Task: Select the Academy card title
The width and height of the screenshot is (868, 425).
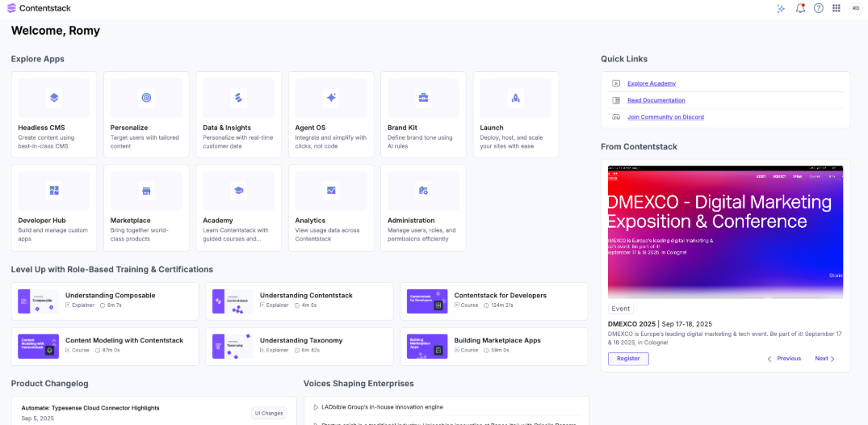Action: [x=217, y=220]
